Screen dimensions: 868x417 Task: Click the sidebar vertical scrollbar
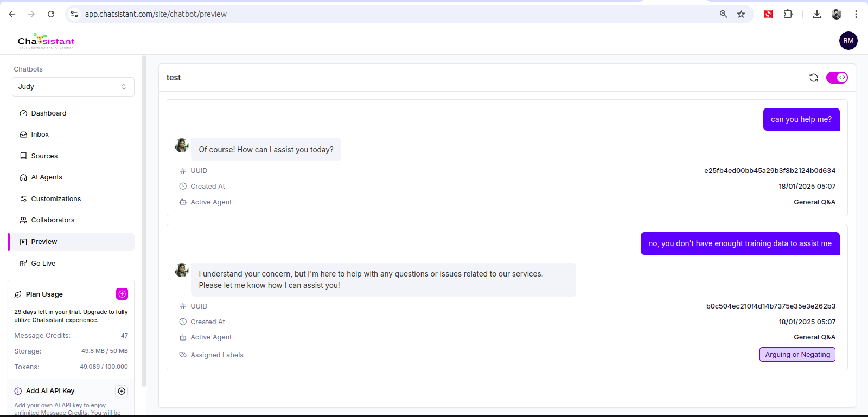click(x=144, y=221)
